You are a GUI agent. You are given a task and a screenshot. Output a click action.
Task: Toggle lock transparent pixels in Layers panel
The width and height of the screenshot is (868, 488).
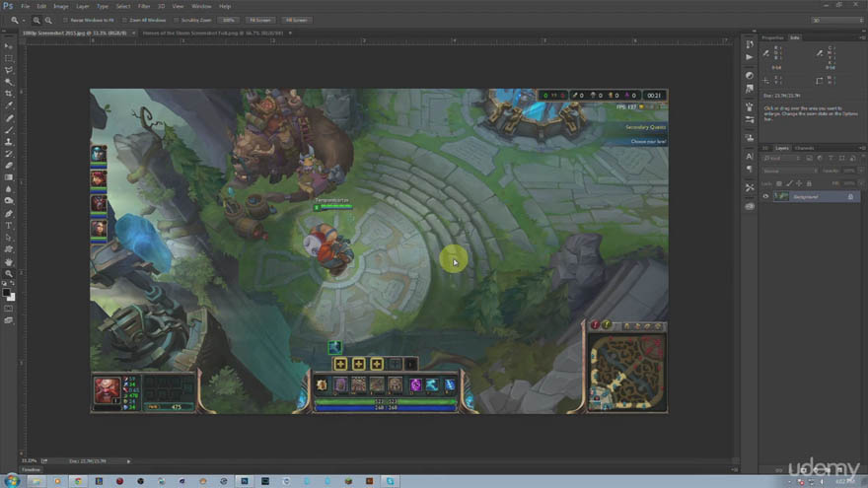tap(779, 183)
